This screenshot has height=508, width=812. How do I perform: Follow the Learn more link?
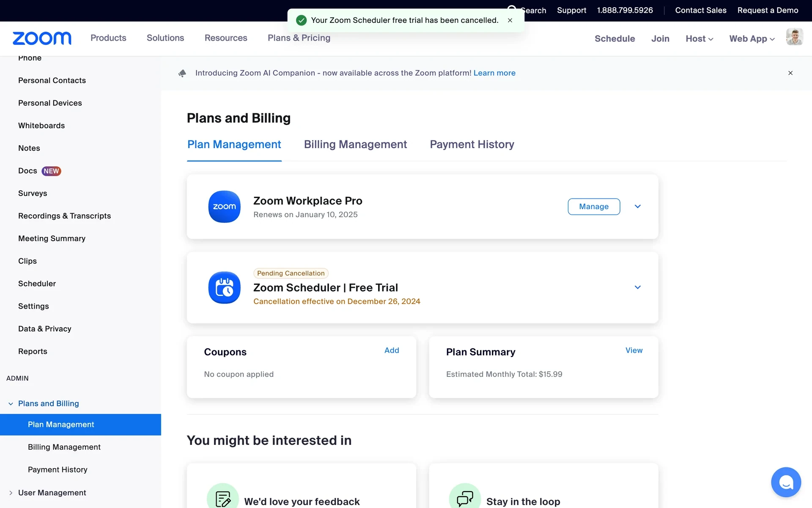[x=494, y=73]
